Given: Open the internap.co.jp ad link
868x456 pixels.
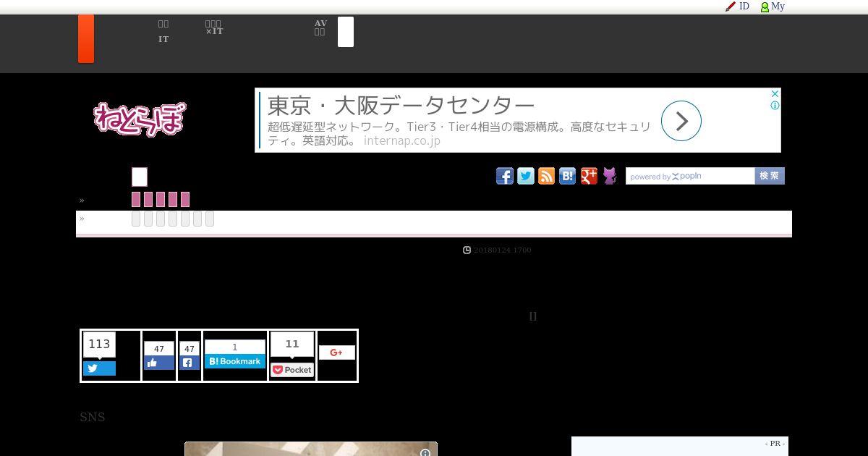Looking at the screenshot, I should pyautogui.click(x=402, y=141).
